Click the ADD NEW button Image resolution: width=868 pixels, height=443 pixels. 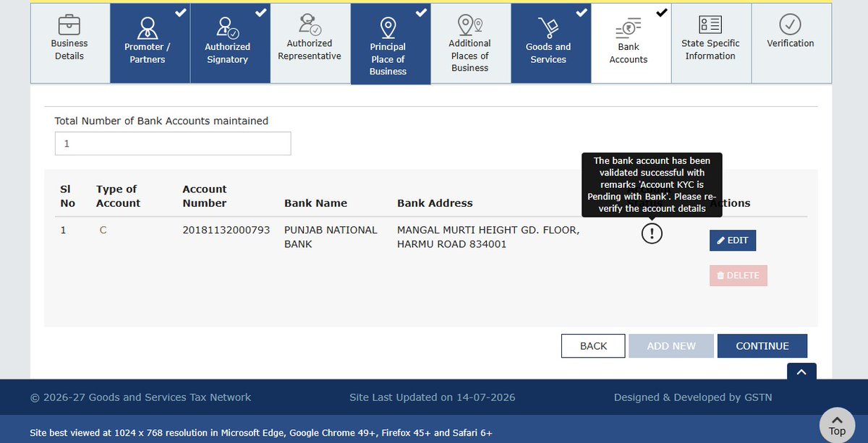pos(671,346)
